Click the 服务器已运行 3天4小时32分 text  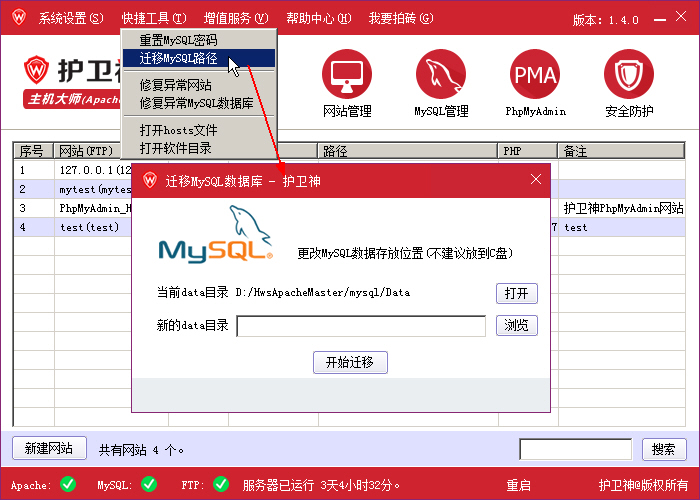click(321, 485)
